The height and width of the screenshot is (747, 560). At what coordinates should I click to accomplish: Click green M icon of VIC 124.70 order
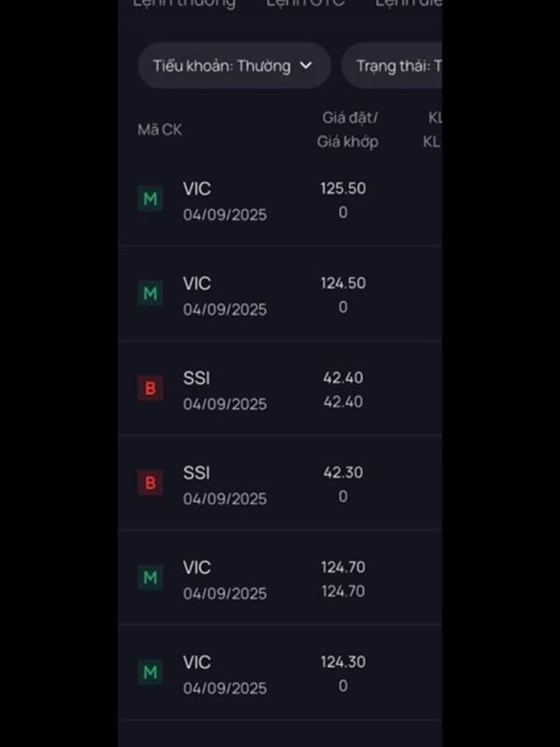click(150, 577)
